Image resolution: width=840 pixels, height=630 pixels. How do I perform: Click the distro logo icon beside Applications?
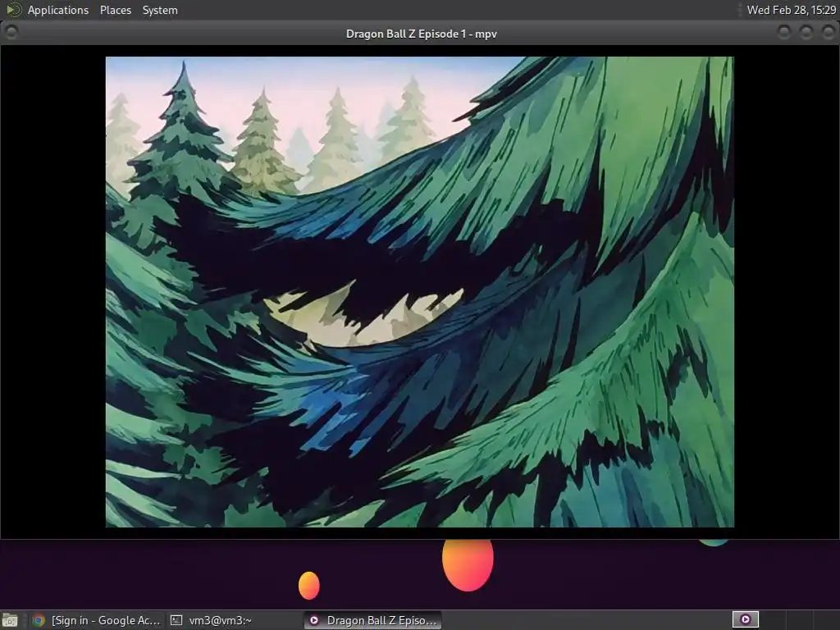13,10
